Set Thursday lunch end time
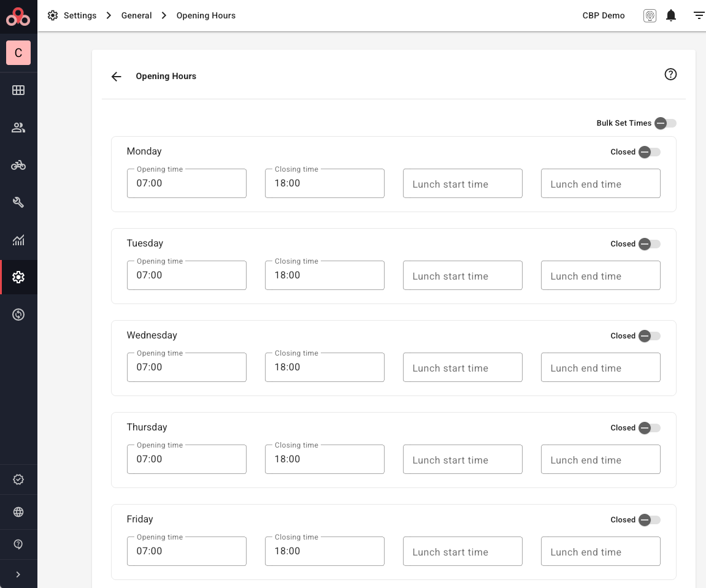This screenshot has height=588, width=706. 600,459
